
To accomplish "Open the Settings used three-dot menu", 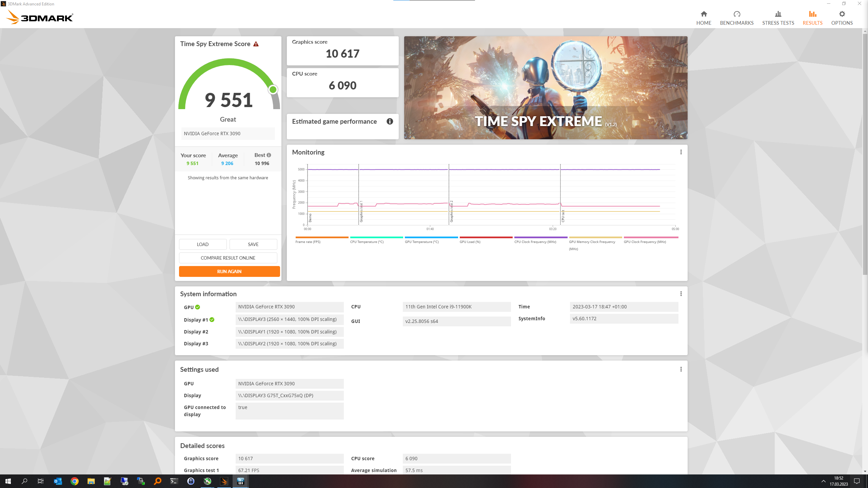I will pyautogui.click(x=681, y=369).
